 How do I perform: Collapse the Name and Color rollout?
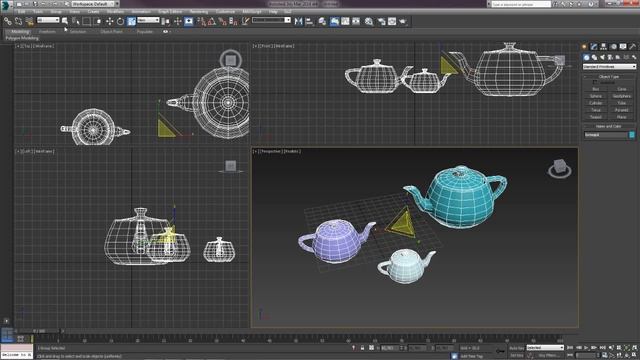coord(609,127)
